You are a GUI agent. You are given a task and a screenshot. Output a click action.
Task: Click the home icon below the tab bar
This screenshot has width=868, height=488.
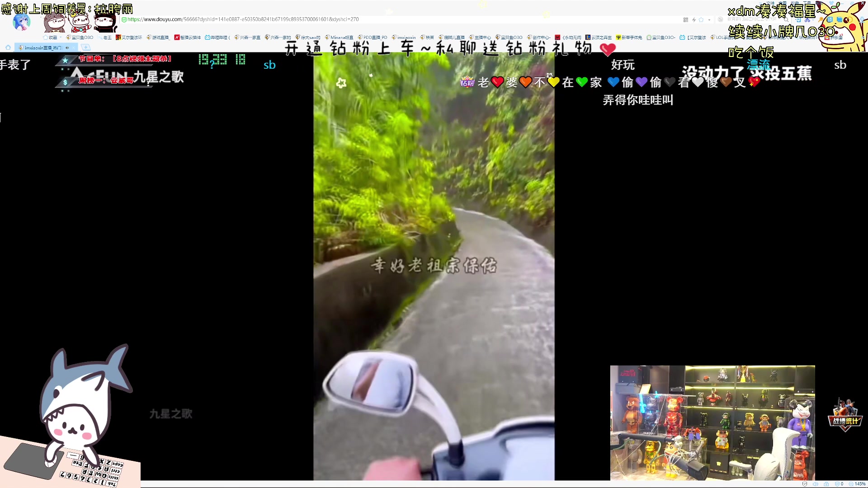8,47
